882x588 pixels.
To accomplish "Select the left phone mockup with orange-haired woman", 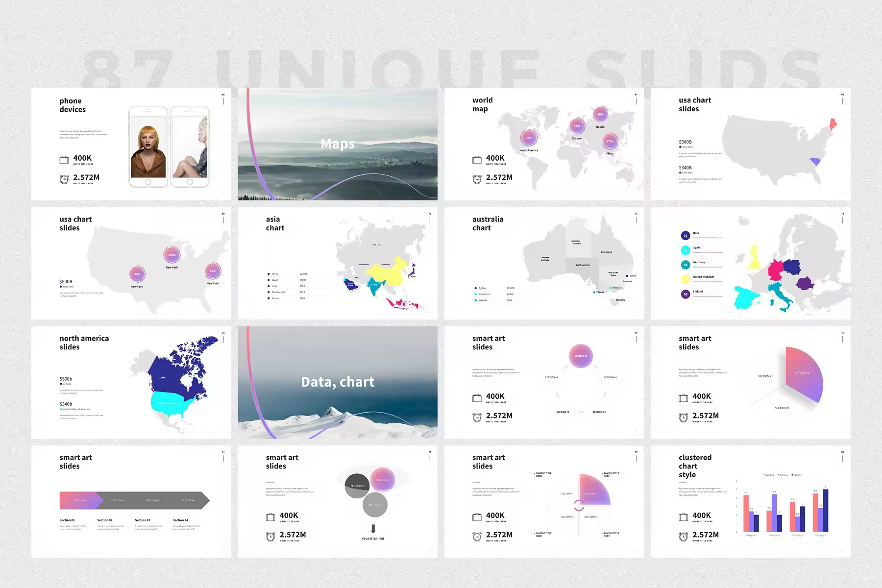I will pyautogui.click(x=148, y=147).
